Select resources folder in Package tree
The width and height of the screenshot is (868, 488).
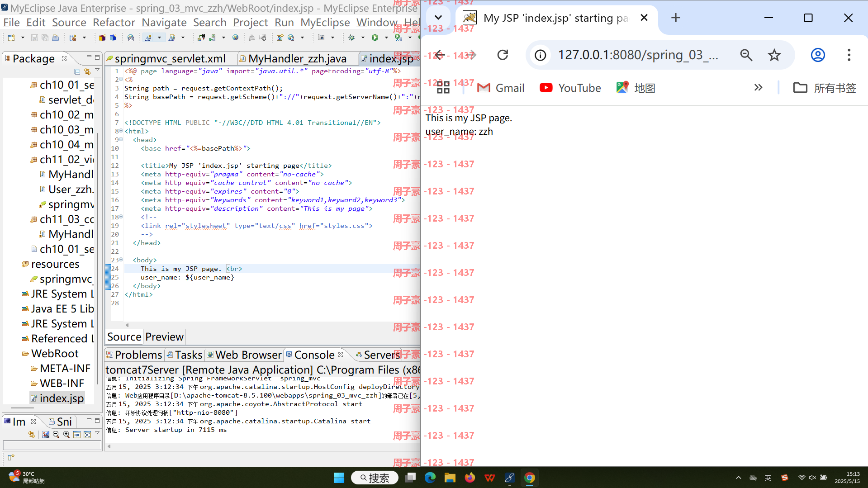[x=51, y=264]
